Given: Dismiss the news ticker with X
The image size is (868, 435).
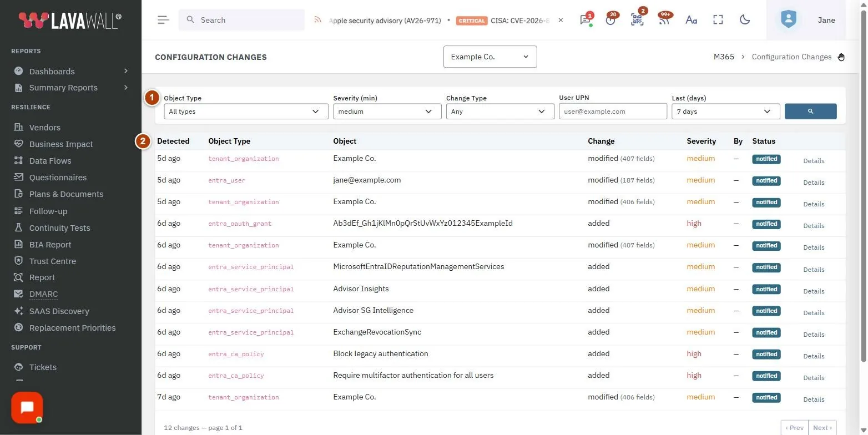Looking at the screenshot, I should pyautogui.click(x=561, y=20).
